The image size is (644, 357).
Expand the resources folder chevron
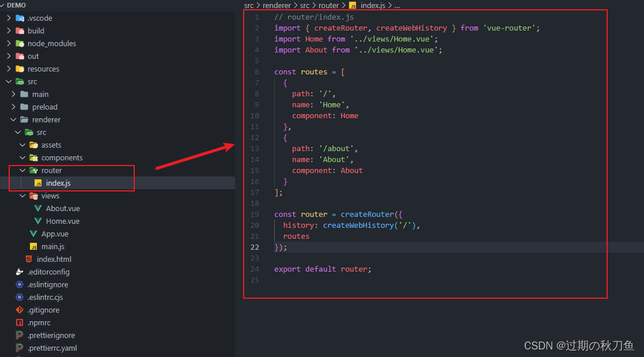[x=9, y=69]
